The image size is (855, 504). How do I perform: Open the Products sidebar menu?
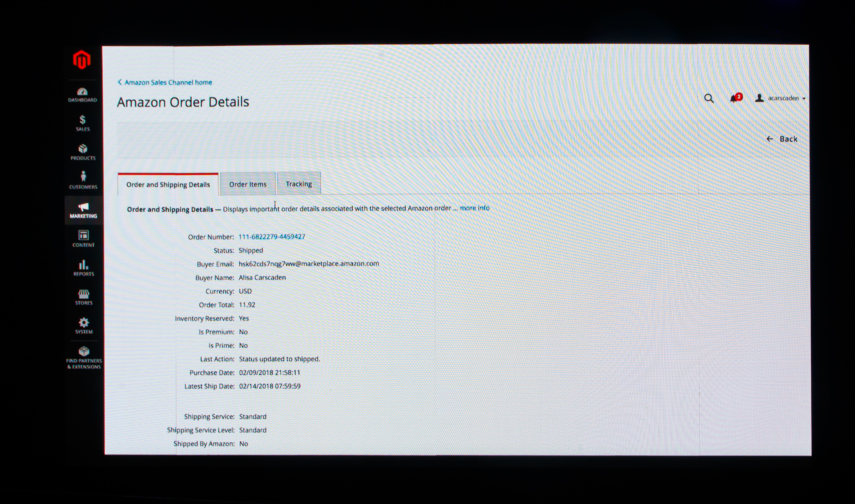click(x=83, y=152)
